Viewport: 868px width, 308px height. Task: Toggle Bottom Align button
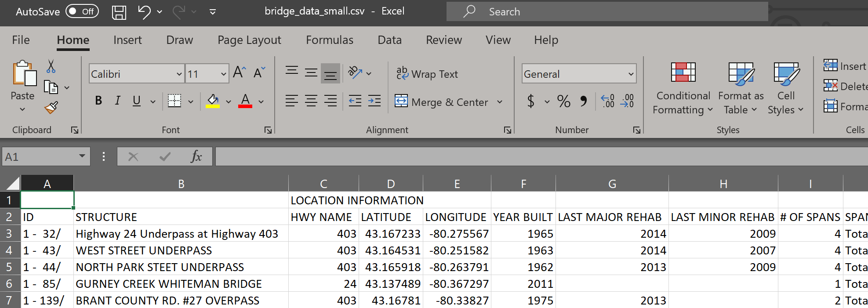click(x=330, y=73)
